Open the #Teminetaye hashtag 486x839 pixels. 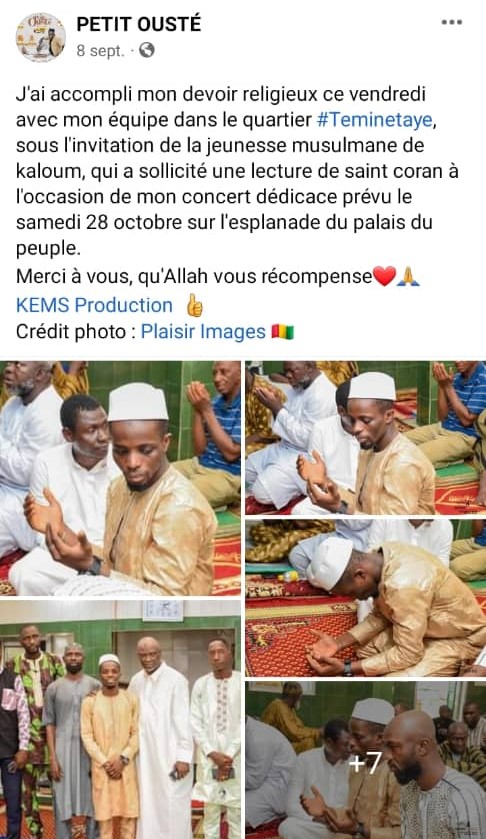pyautogui.click(x=374, y=120)
